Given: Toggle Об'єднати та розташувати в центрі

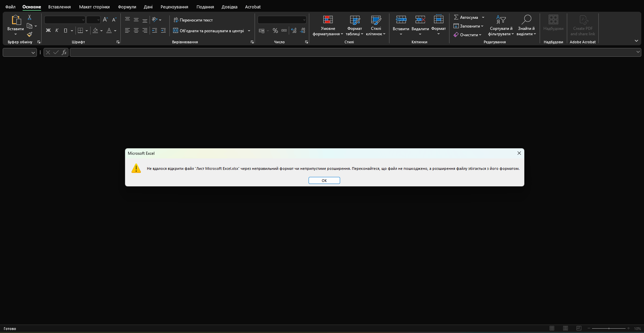Looking at the screenshot, I should tap(208, 31).
